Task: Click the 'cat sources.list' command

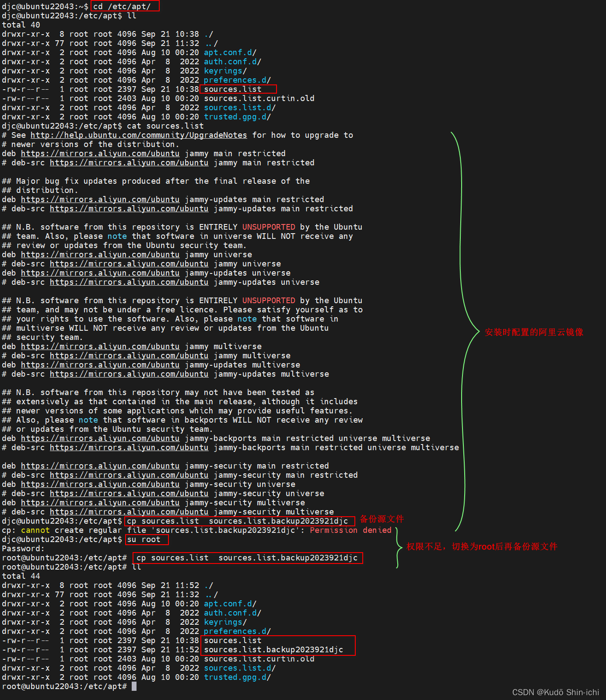Action: (x=165, y=126)
